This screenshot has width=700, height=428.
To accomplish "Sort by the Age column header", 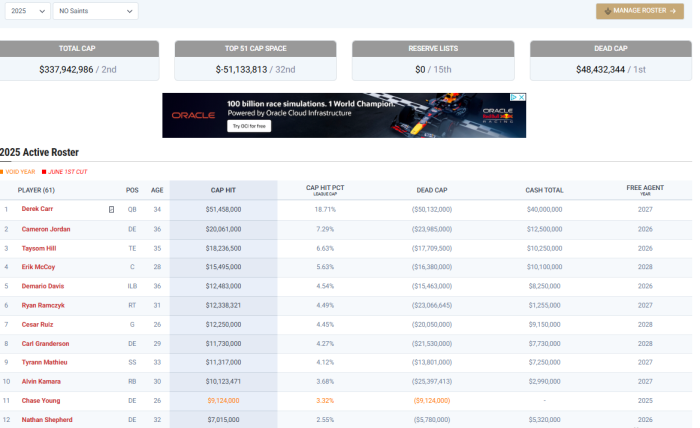I will click(156, 189).
